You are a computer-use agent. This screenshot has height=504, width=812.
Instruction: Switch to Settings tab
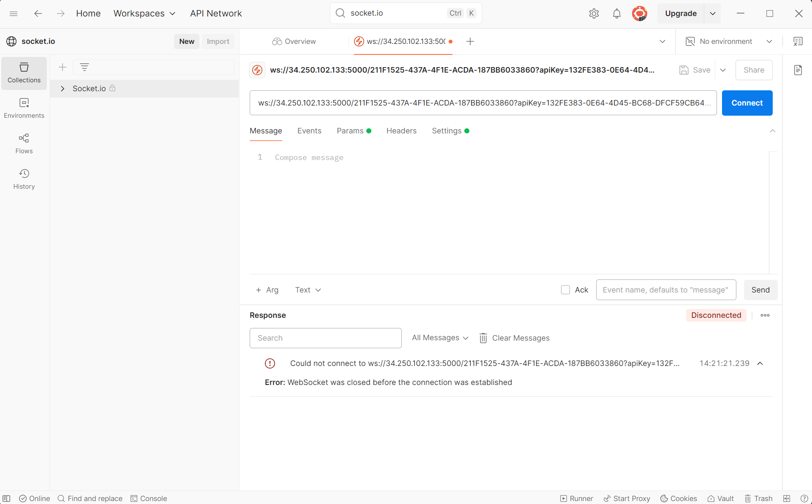click(450, 131)
